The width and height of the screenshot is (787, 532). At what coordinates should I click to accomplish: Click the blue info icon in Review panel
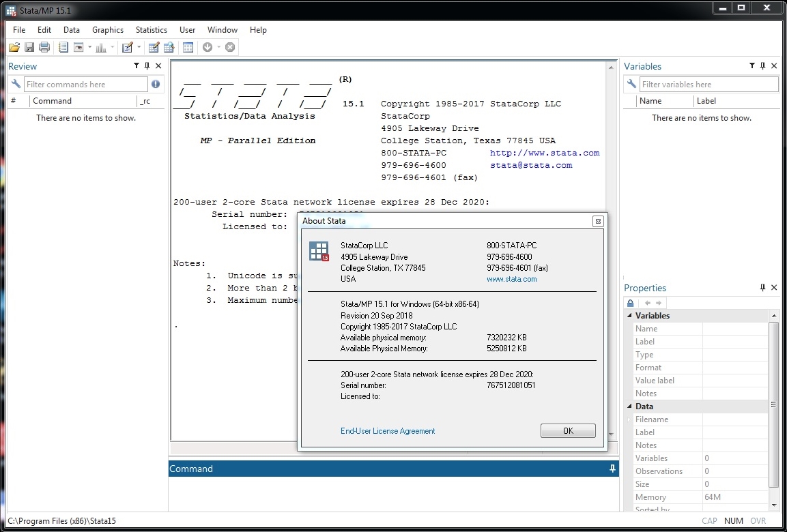(156, 85)
